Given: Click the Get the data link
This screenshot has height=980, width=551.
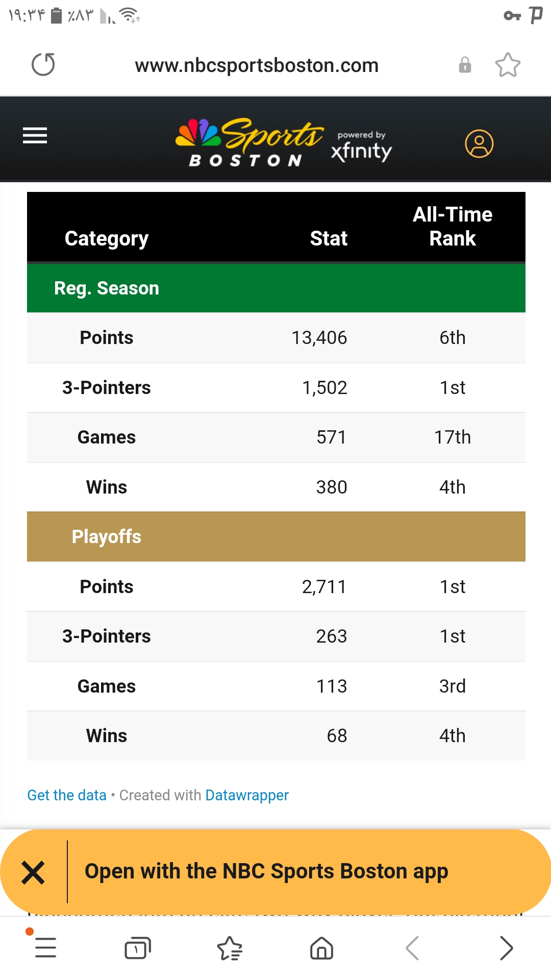Looking at the screenshot, I should pos(67,795).
